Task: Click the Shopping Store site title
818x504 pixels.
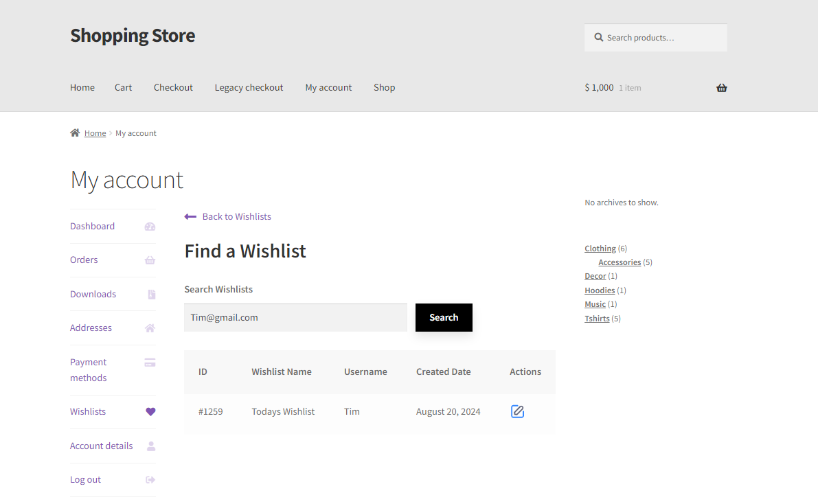Action: (133, 36)
